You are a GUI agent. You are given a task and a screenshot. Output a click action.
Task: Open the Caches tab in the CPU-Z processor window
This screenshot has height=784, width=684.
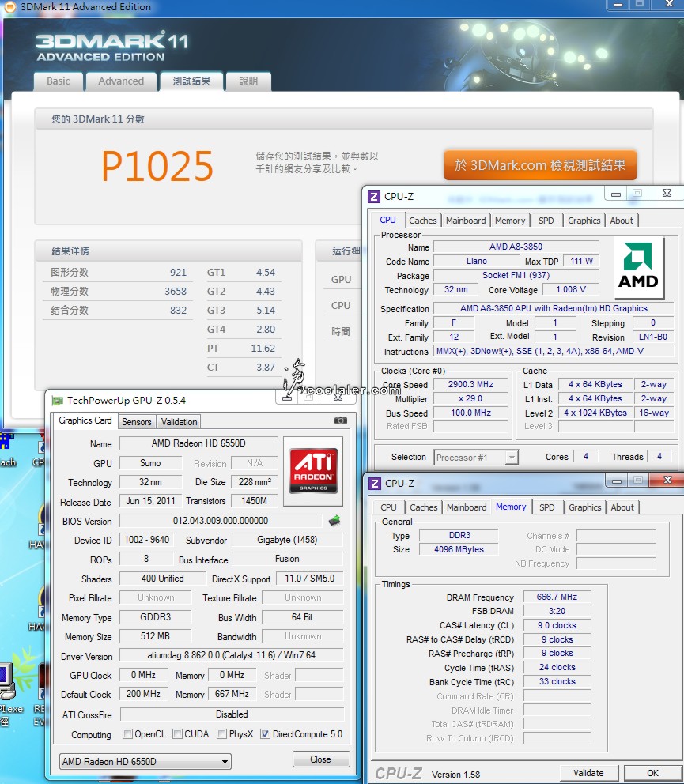(423, 220)
